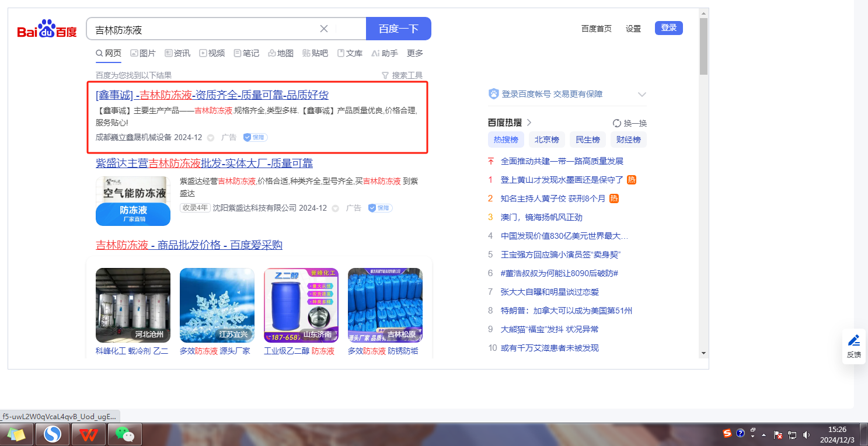Open product link 工业级乙二醇 防冻液
This screenshot has height=446, width=868.
(299, 351)
